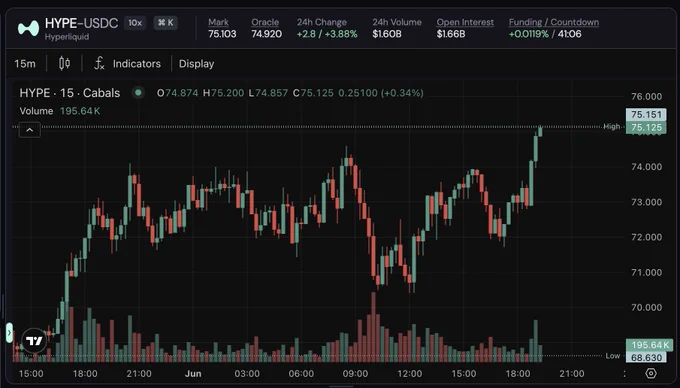Open the HYPE-USDC pair selector

82,23
